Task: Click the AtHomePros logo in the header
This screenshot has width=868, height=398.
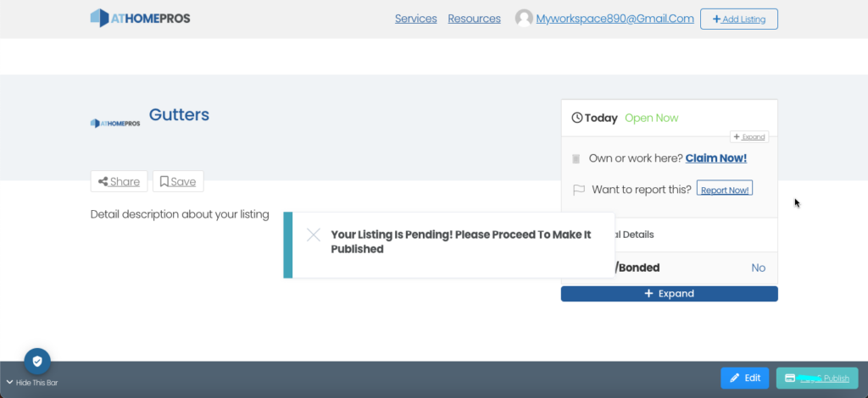Action: pyautogui.click(x=142, y=18)
